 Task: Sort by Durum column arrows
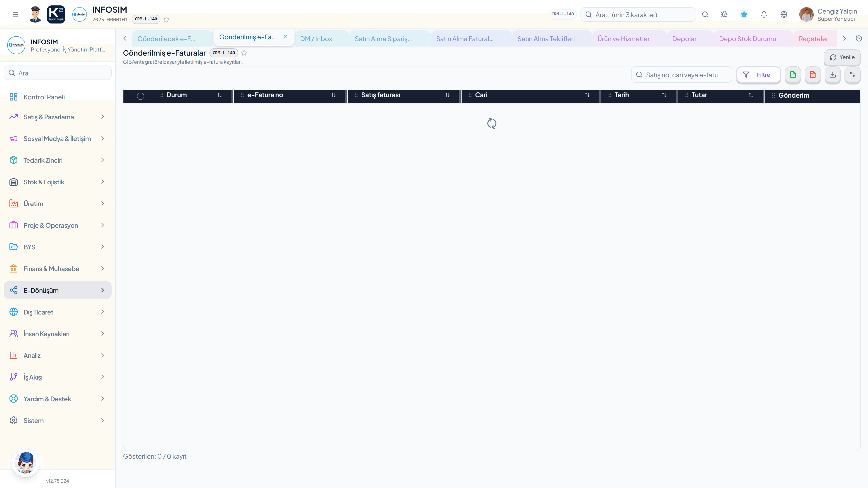click(220, 95)
